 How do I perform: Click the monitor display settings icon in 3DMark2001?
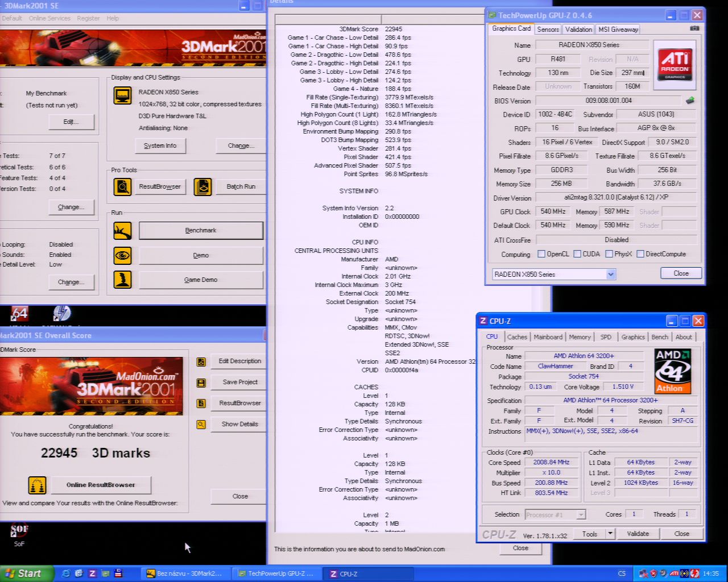pyautogui.click(x=122, y=95)
